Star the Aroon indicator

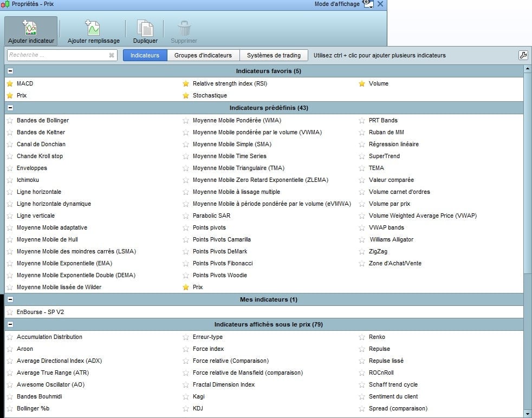[x=10, y=349]
